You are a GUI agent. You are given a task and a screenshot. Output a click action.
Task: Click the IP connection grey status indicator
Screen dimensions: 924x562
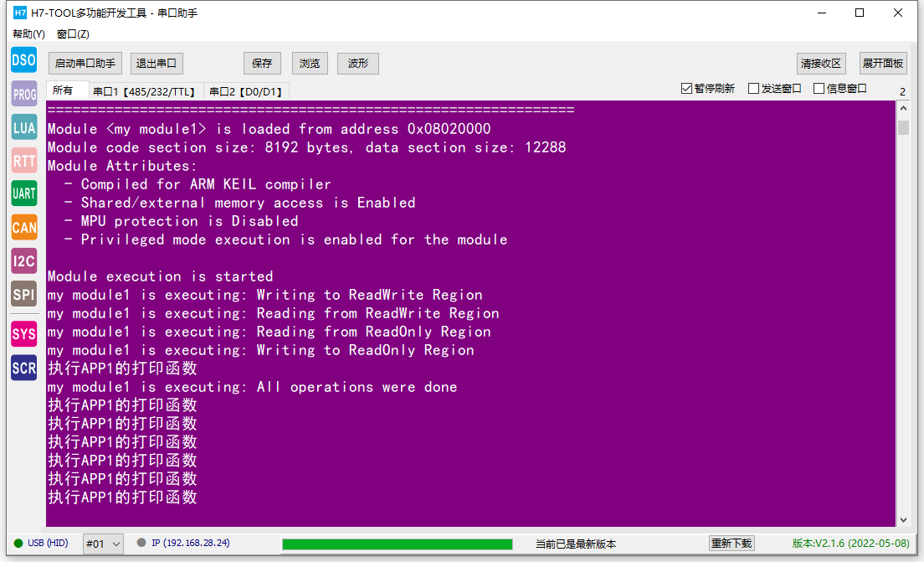[x=141, y=543]
